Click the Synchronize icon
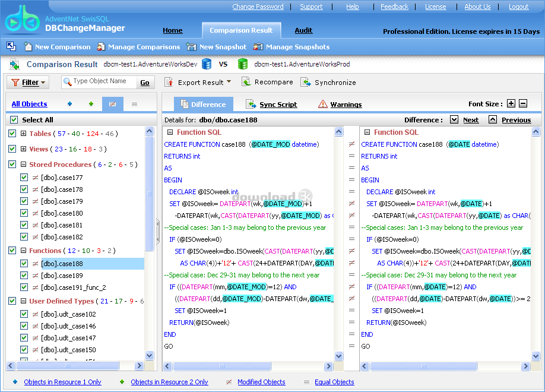 point(306,82)
